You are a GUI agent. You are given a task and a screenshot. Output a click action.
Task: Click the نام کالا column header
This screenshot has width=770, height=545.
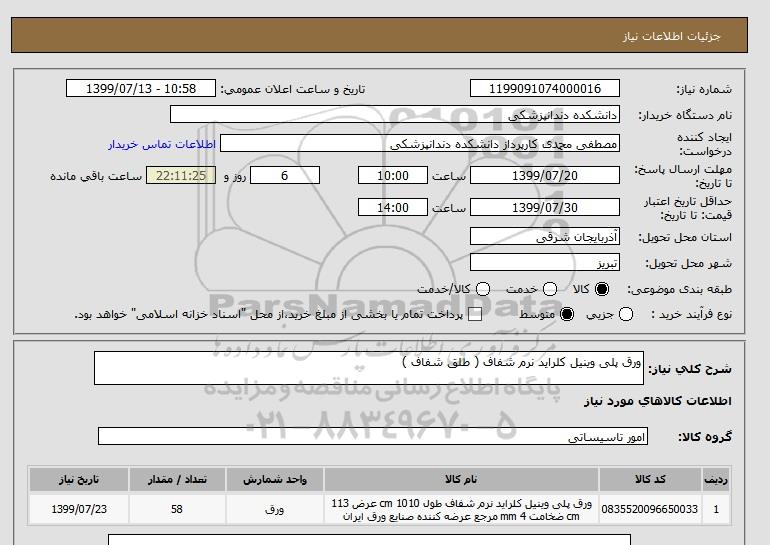(x=461, y=480)
